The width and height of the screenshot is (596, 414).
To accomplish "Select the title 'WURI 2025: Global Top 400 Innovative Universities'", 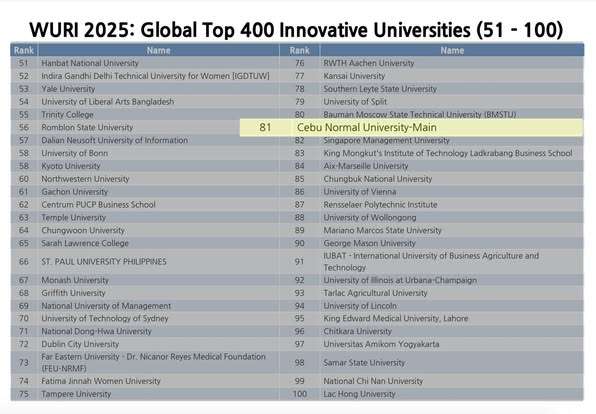I will [x=250, y=30].
